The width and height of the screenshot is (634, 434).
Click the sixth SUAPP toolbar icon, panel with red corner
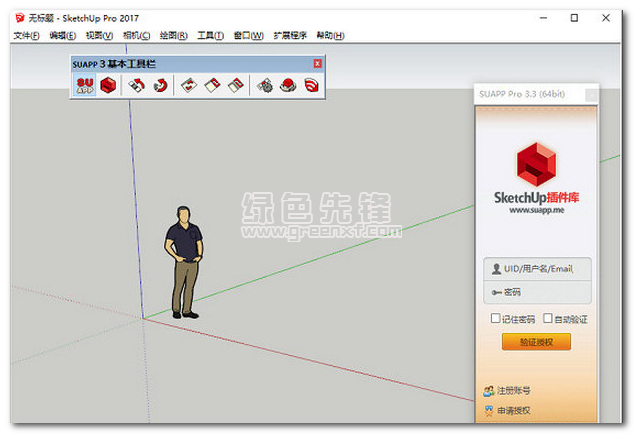pyautogui.click(x=213, y=85)
